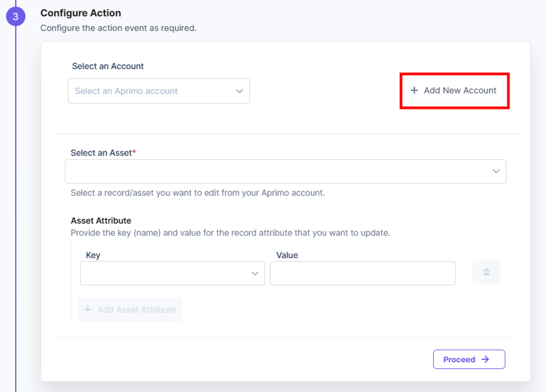
Task: Expand the Select an Asset dropdown
Action: click(x=286, y=171)
